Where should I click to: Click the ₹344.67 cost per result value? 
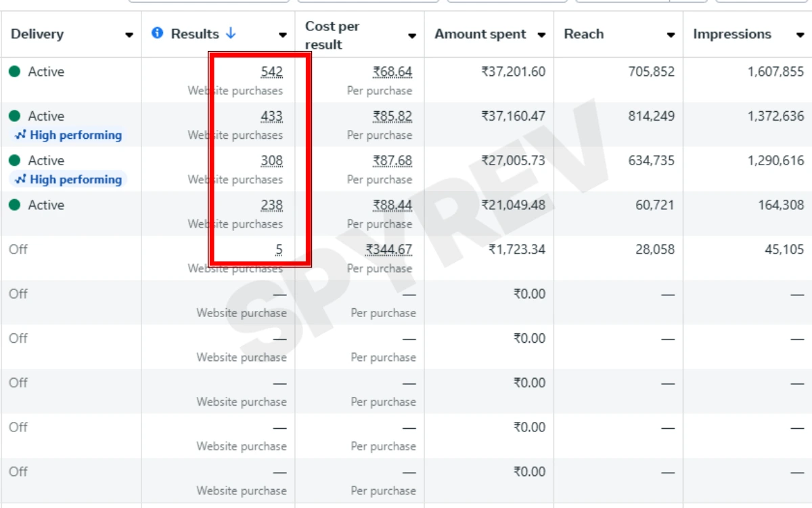(x=388, y=250)
